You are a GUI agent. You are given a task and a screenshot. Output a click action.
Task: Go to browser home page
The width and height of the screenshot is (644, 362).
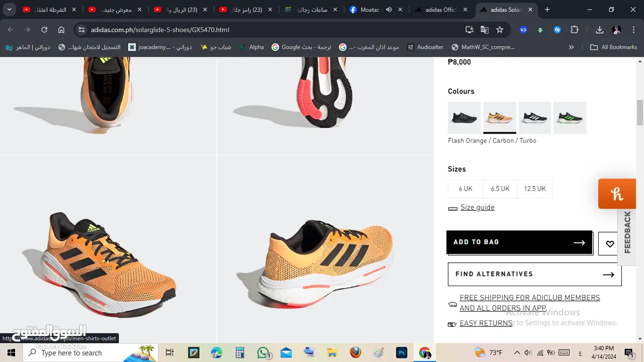pyautogui.click(x=61, y=30)
